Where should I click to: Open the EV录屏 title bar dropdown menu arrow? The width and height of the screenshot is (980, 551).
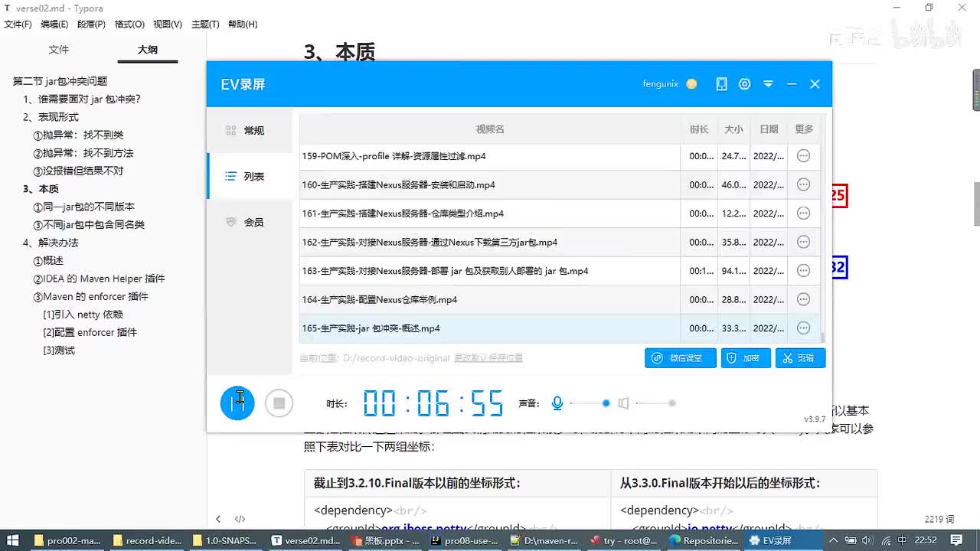click(x=768, y=84)
